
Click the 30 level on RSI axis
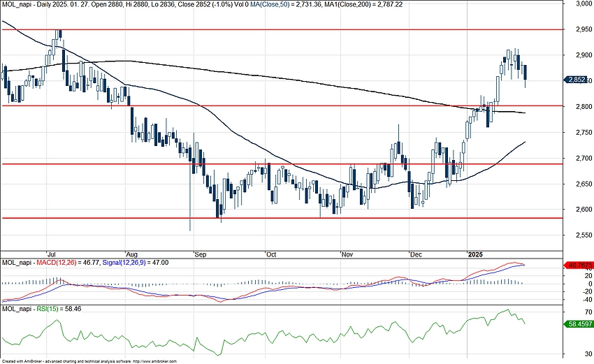tap(588, 354)
